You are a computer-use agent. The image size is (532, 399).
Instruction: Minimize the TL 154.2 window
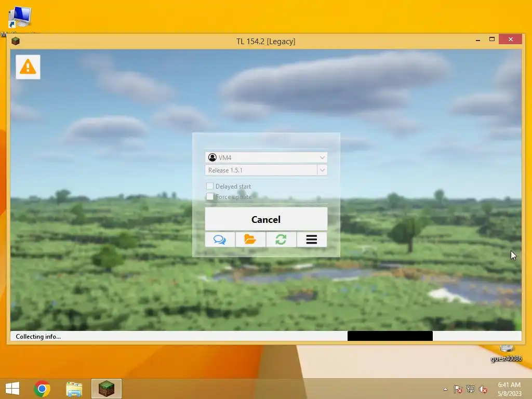click(478, 40)
